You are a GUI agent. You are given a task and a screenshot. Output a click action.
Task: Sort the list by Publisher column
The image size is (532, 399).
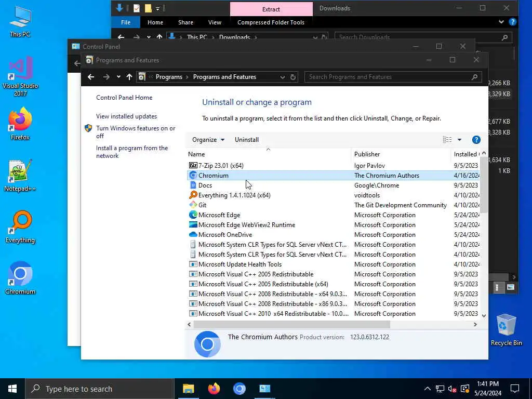coord(401,154)
